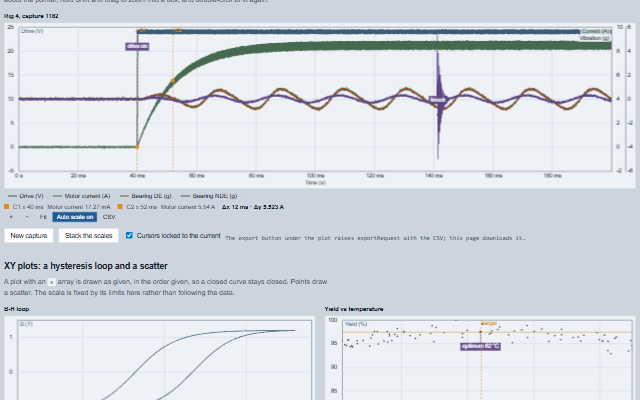Click the C1 cursor point at 40 ms
This screenshot has height=400, width=640.
pos(137,147)
